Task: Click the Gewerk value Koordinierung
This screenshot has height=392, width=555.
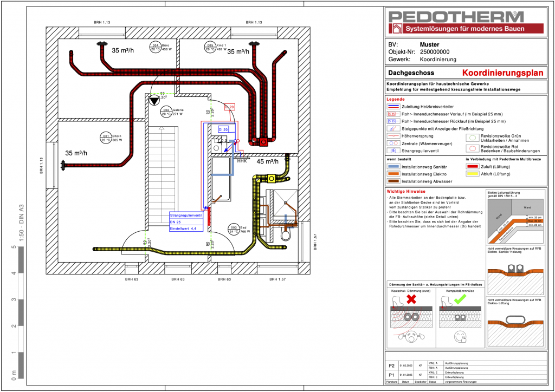Action: click(x=438, y=60)
